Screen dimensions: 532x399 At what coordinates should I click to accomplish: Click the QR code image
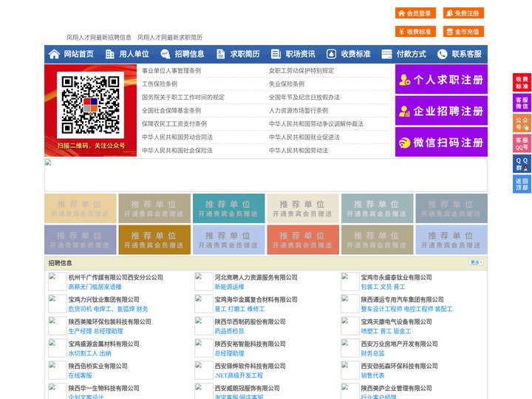tap(90, 105)
